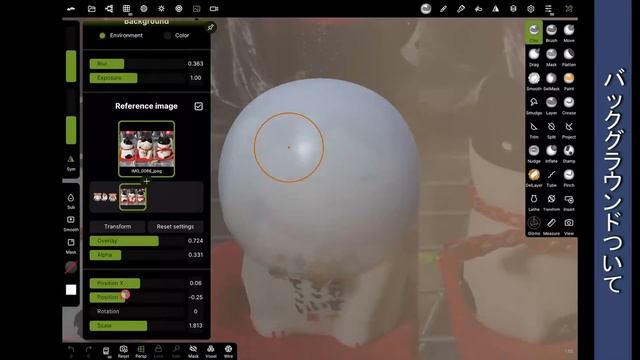The image size is (640, 360).
Task: Select the Transform tool in tool palette
Action: pos(551,202)
